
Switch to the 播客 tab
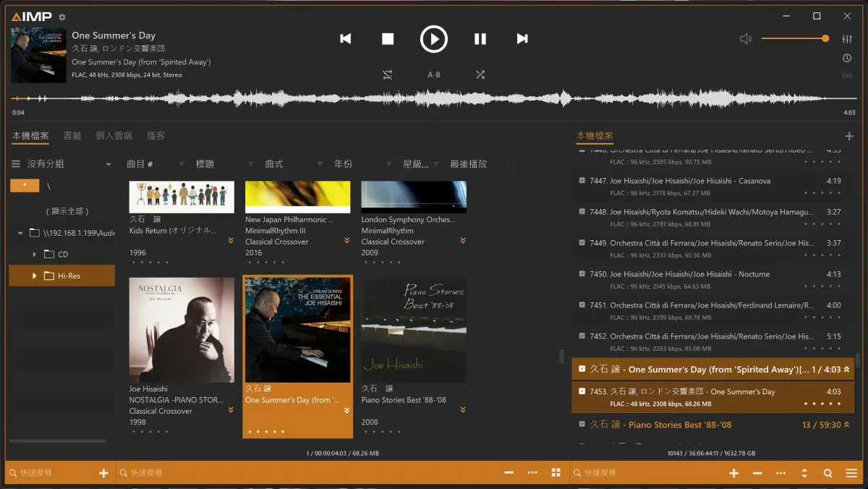pyautogui.click(x=156, y=136)
